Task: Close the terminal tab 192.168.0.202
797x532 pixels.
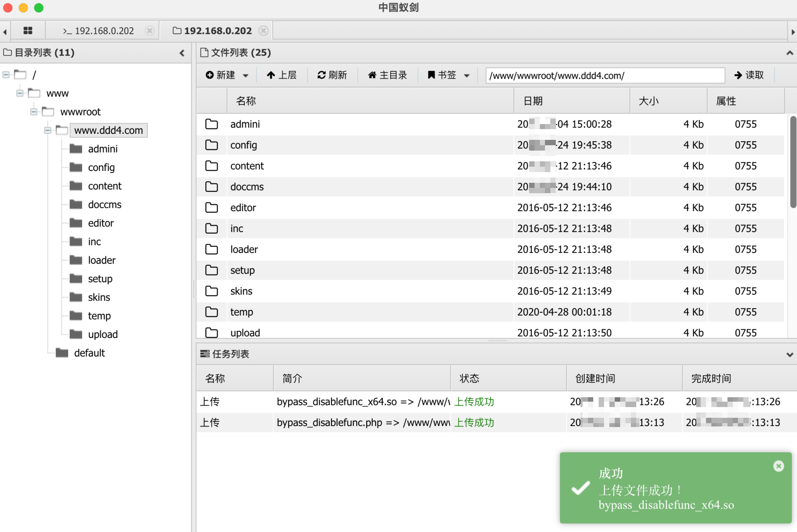Action: click(149, 31)
